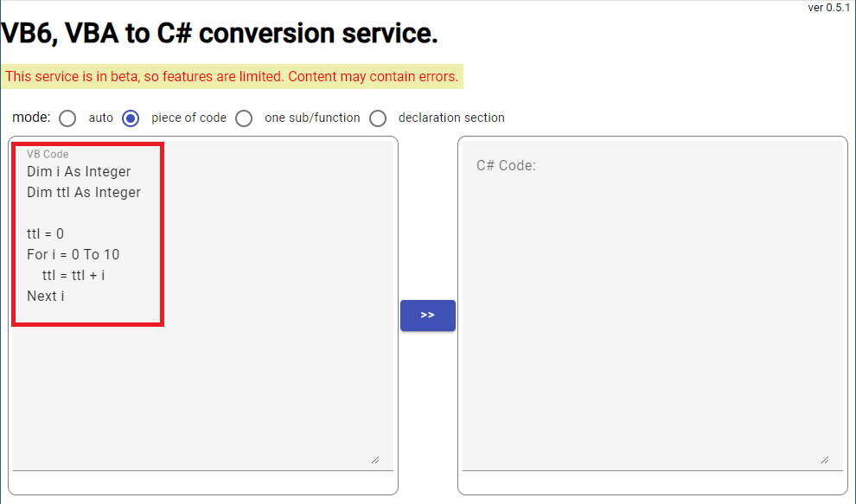The width and height of the screenshot is (856, 504).
Task: Click the Next i code line
Action: coord(45,296)
